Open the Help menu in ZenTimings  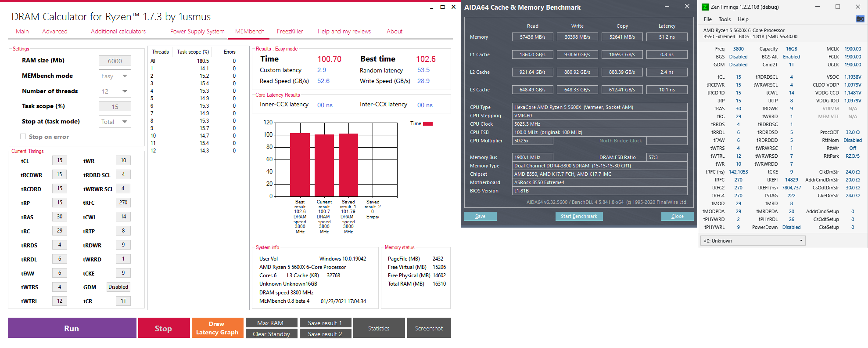click(743, 19)
